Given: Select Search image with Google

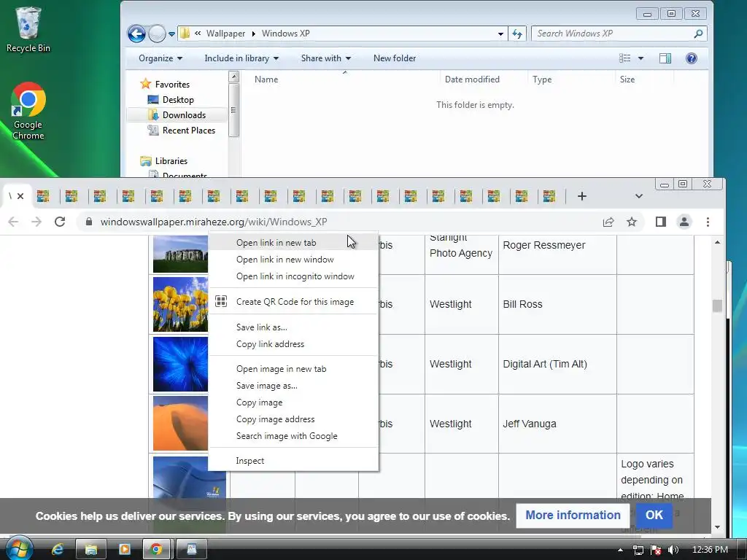Looking at the screenshot, I should [x=293, y=436].
